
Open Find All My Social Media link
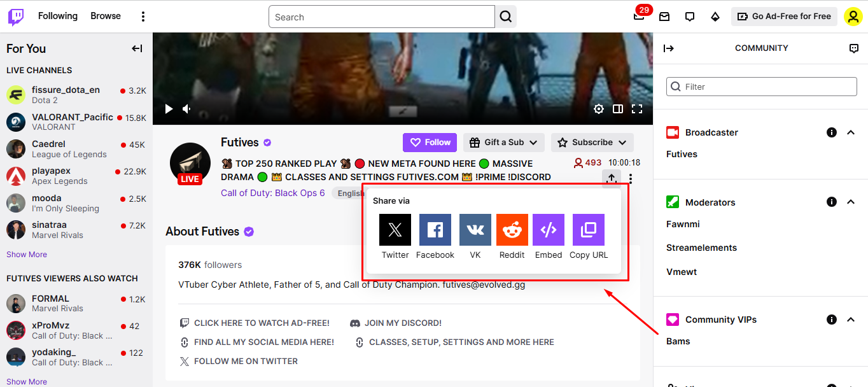point(256,342)
